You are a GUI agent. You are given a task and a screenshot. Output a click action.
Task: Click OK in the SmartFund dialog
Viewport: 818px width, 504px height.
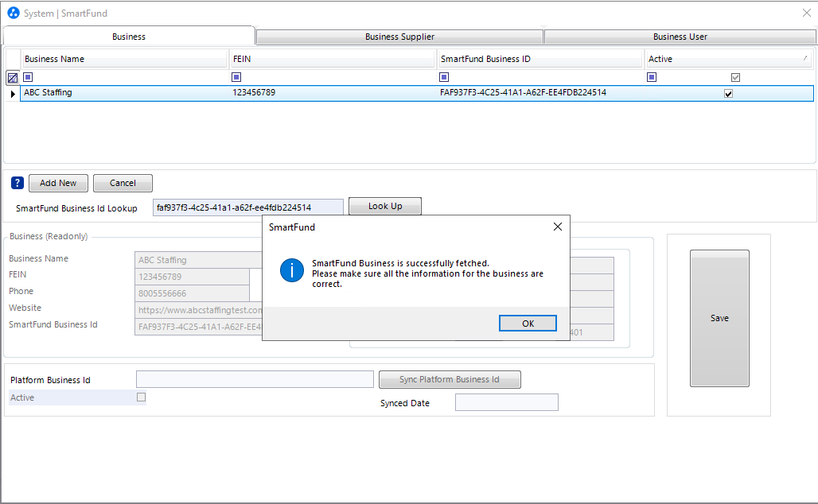tap(528, 323)
